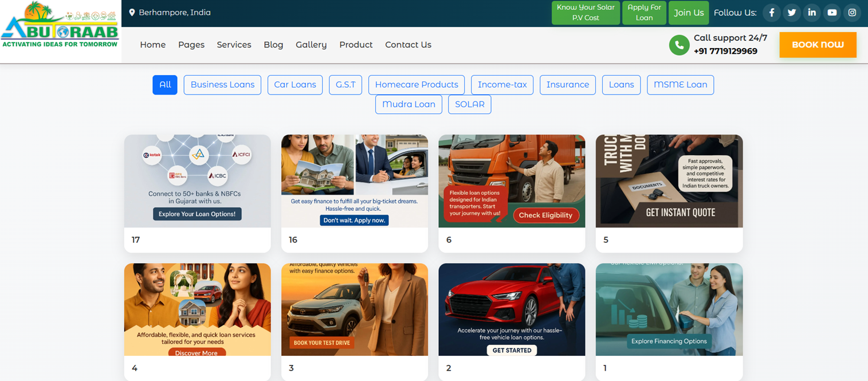Click Know Your Solar P.V Cost button
The width and height of the screenshot is (868, 381).
586,13
